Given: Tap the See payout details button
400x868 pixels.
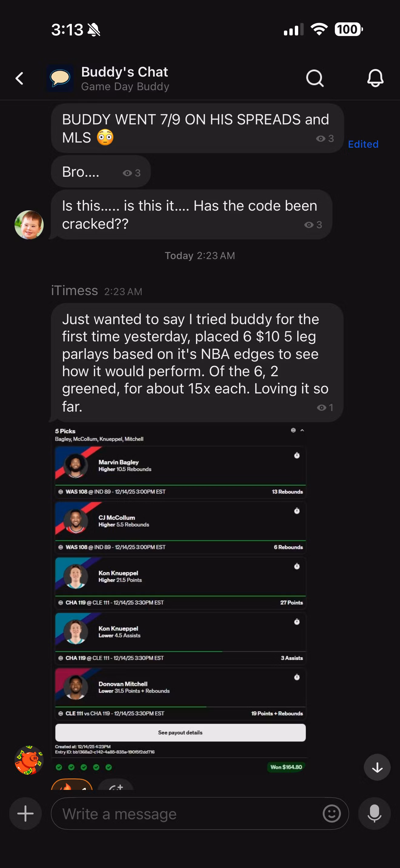Looking at the screenshot, I should point(180,732).
